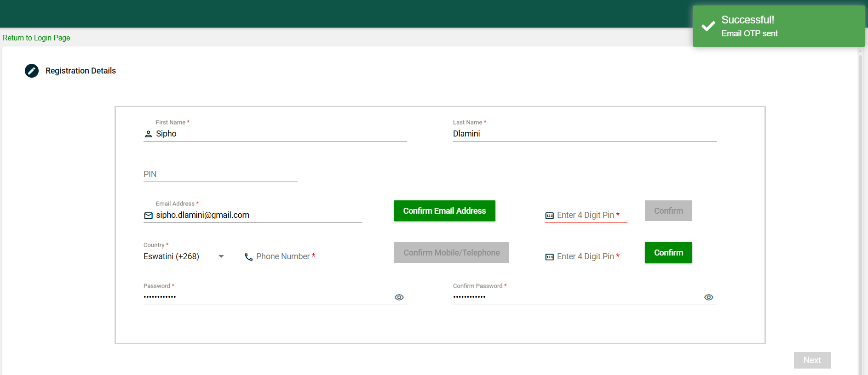This screenshot has width=868, height=375.
Task: Open the Country dropdown arrow
Action: pos(221,256)
